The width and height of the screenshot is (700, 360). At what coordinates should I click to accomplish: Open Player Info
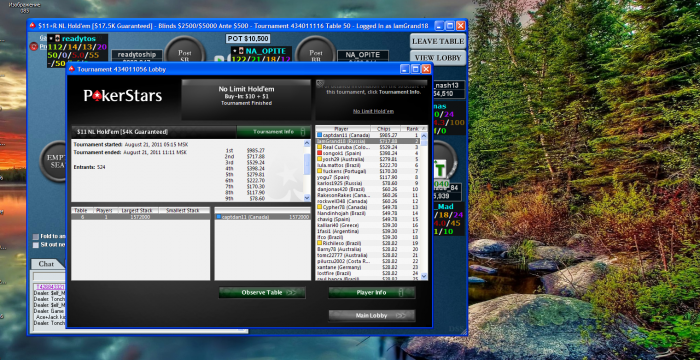(372, 293)
